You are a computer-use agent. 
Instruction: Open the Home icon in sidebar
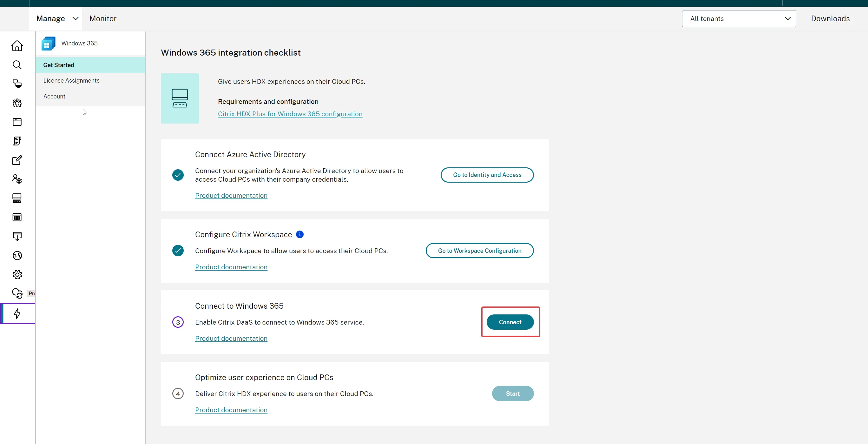[x=17, y=45]
